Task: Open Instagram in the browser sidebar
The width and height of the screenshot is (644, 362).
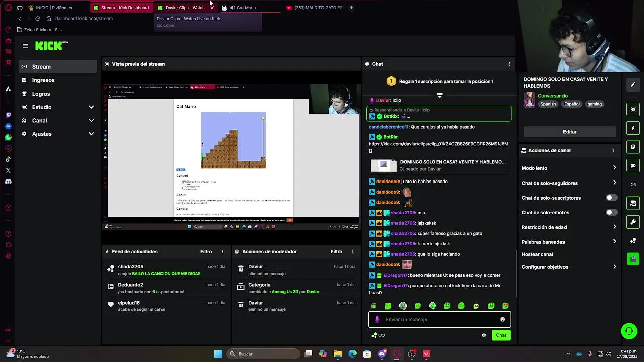Action: 8,148
